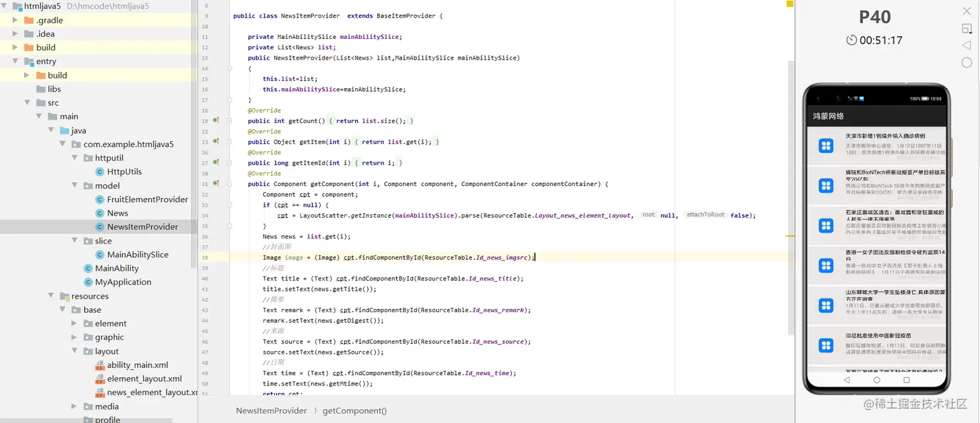Tap the 印尼批准使用中国新冠疫苗 news item

point(877,345)
